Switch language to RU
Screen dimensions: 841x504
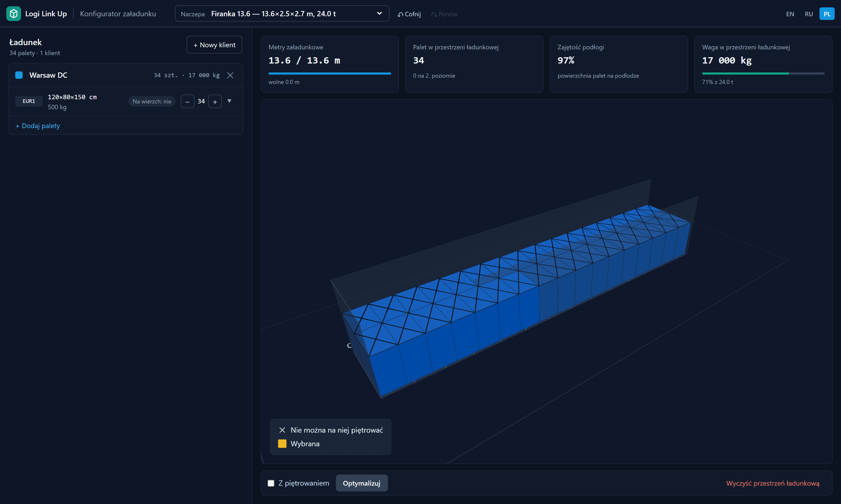(809, 14)
